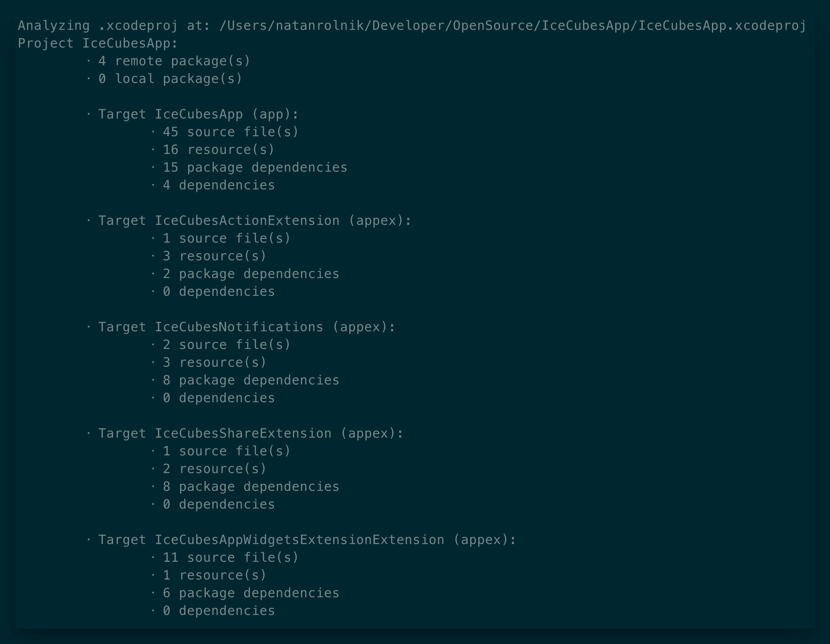Viewport: 830px width, 644px height.
Task: Select the IceCubesAppWidgetsExtensionExtension target heading
Action: pos(307,540)
